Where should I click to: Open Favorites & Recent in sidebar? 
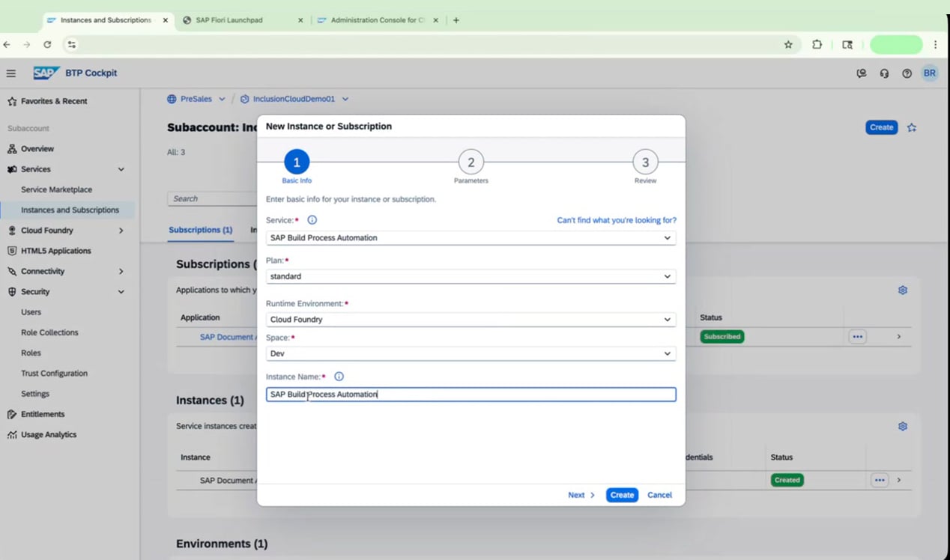tap(54, 101)
